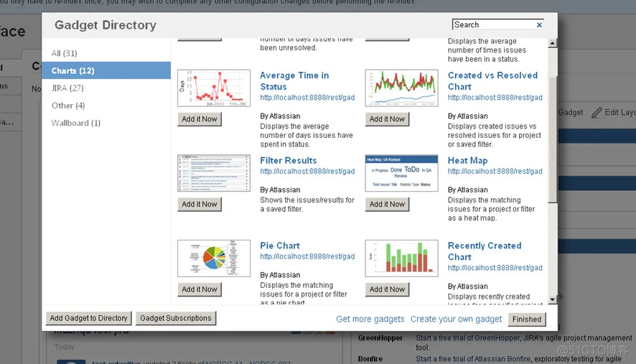This screenshot has height=364, width=636.
Task: Clear the gadget search with the X icon
Action: tap(539, 24)
